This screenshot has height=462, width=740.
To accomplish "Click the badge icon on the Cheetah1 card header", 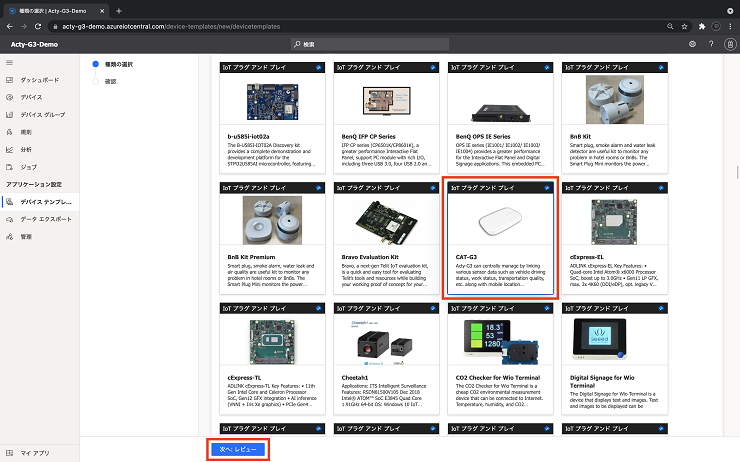I will point(433,308).
